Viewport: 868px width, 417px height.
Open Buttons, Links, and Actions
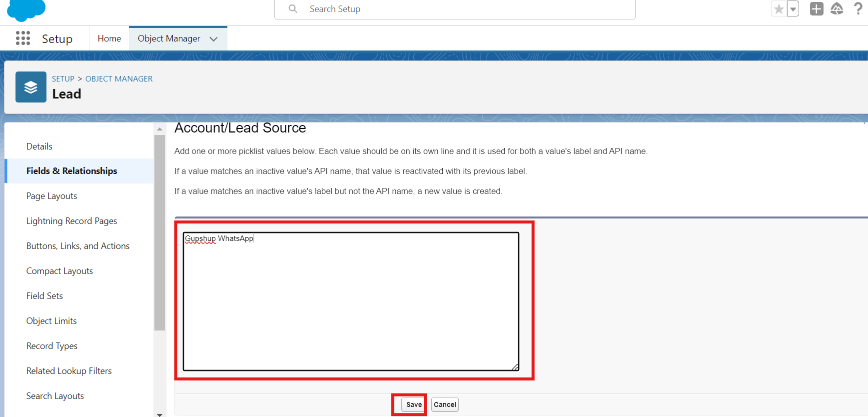pyautogui.click(x=79, y=246)
